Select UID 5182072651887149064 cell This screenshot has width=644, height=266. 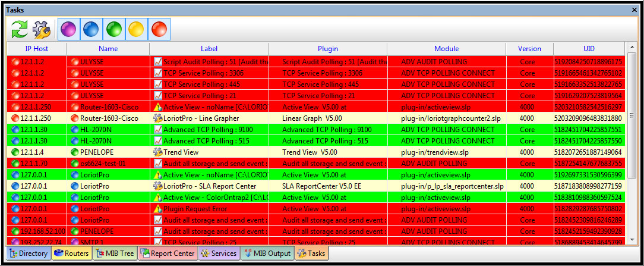pyautogui.click(x=589, y=152)
